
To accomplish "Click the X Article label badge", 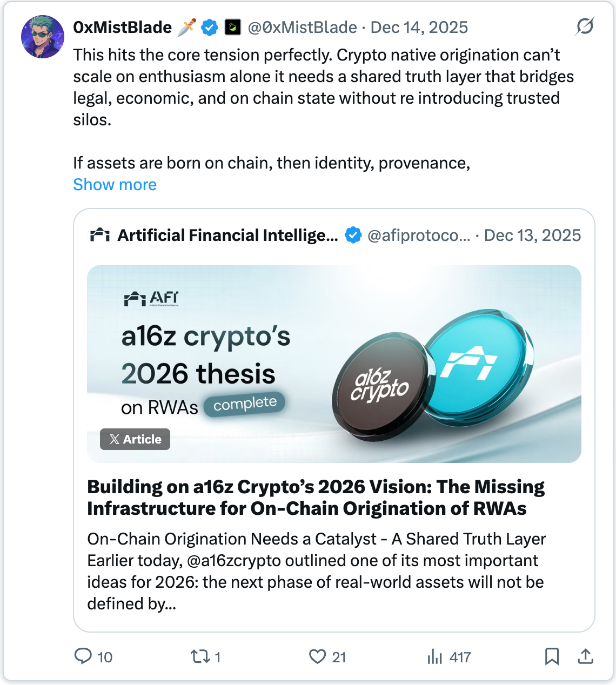I will (x=135, y=439).
